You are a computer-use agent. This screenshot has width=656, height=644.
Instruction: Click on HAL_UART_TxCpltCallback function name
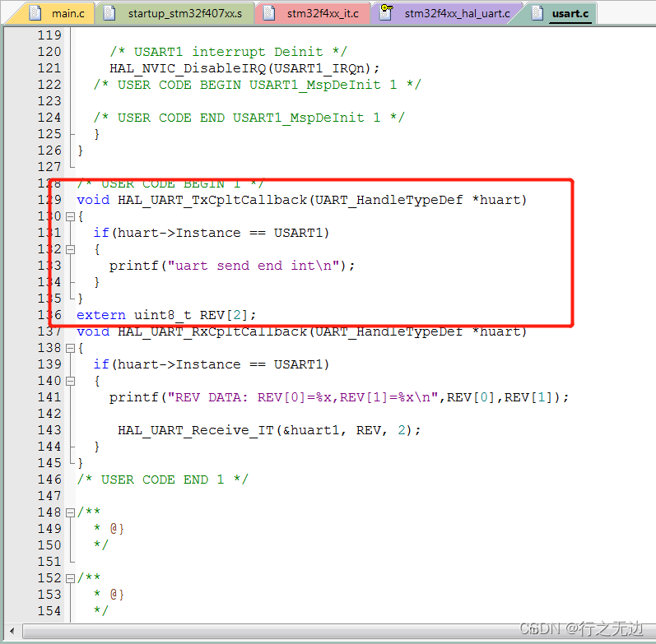click(x=212, y=200)
